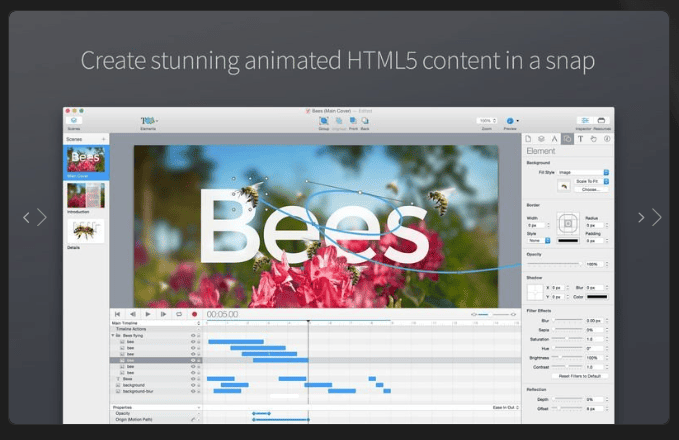Bring element to Front icon
The height and width of the screenshot is (440, 679).
[x=353, y=121]
